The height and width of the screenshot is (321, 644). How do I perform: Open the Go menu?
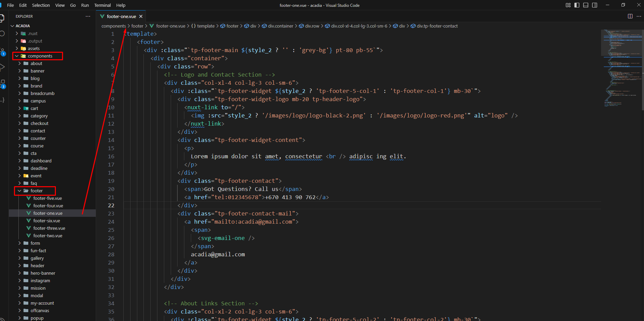tap(73, 5)
